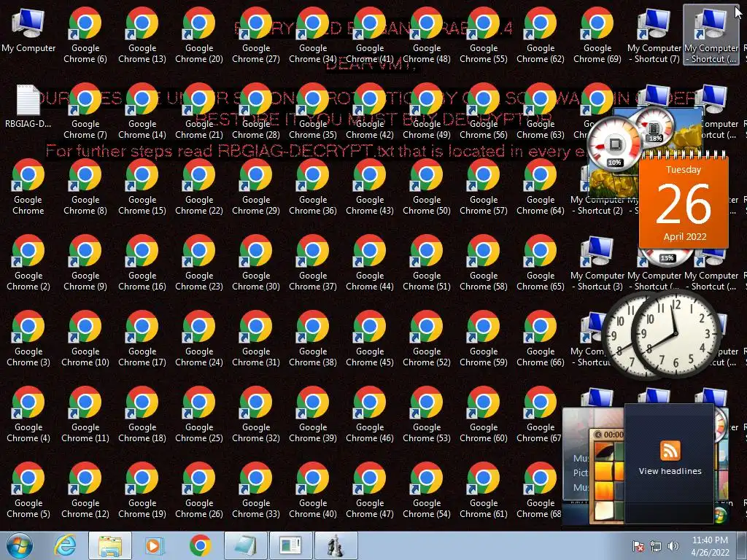The width and height of the screenshot is (747, 560).
Task: Select Google Chrome (68) shortcut
Action: [x=538, y=491]
